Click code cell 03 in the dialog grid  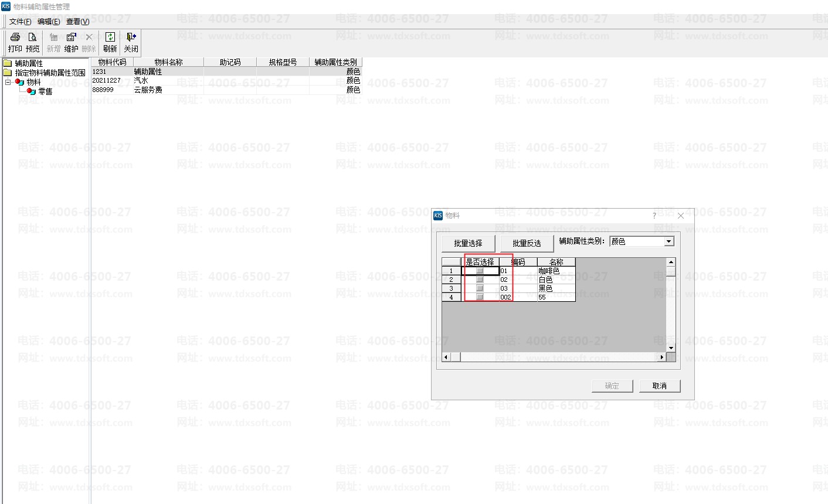click(x=518, y=288)
